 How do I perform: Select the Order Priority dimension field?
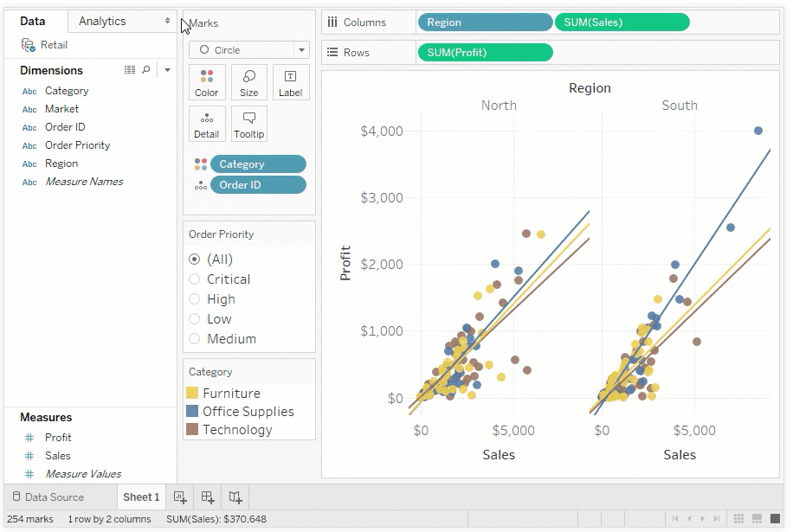pos(77,145)
